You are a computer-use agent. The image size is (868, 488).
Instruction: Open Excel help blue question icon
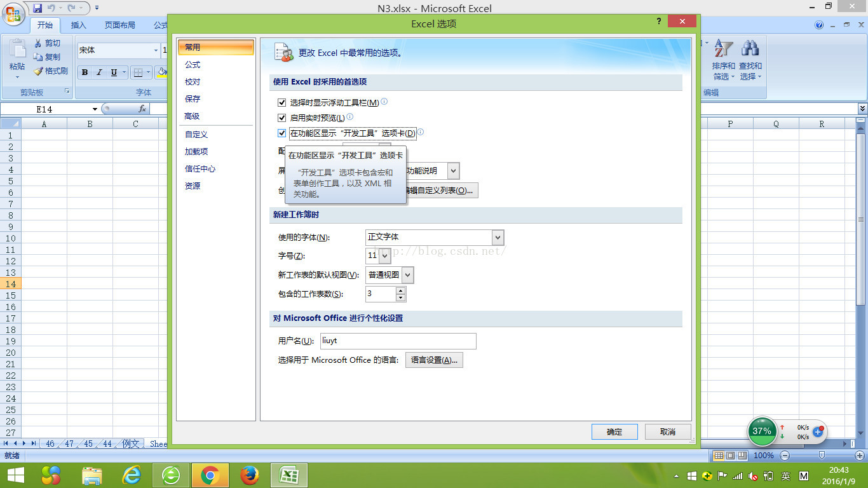(819, 25)
